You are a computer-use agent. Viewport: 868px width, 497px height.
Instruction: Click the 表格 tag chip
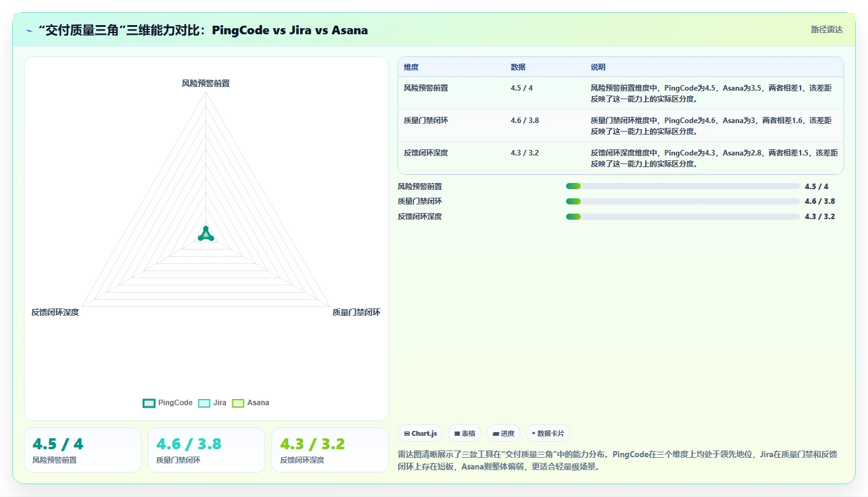pos(464,433)
